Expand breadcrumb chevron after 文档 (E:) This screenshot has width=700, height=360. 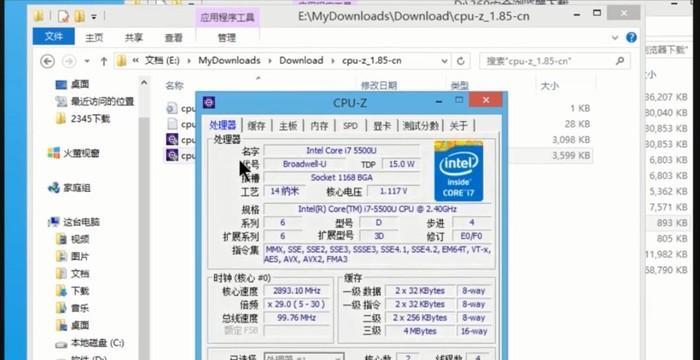pyautogui.click(x=189, y=61)
